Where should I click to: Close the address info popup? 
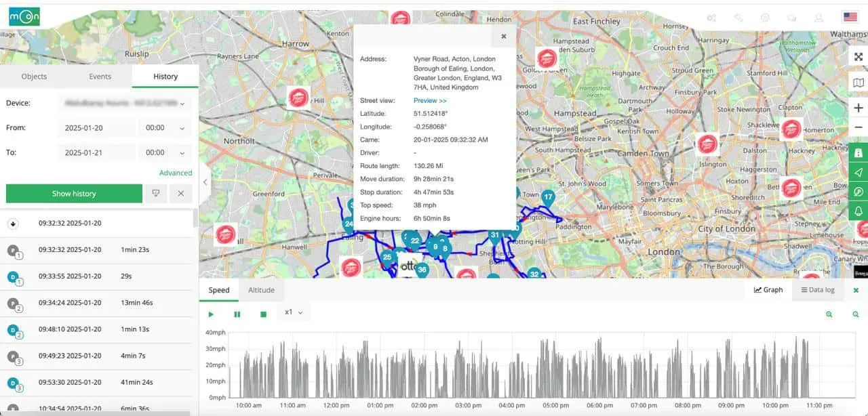tap(503, 37)
